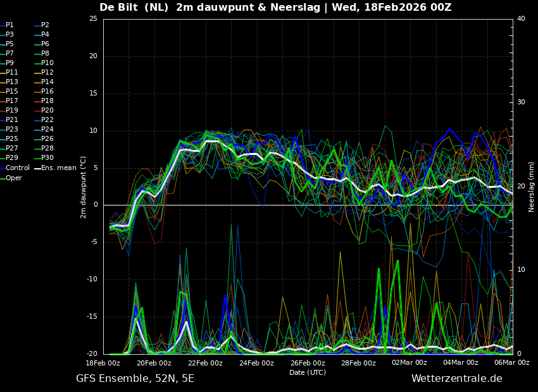Click the P23 legend entry
Viewport: 538px width, 392px height.
12,130
